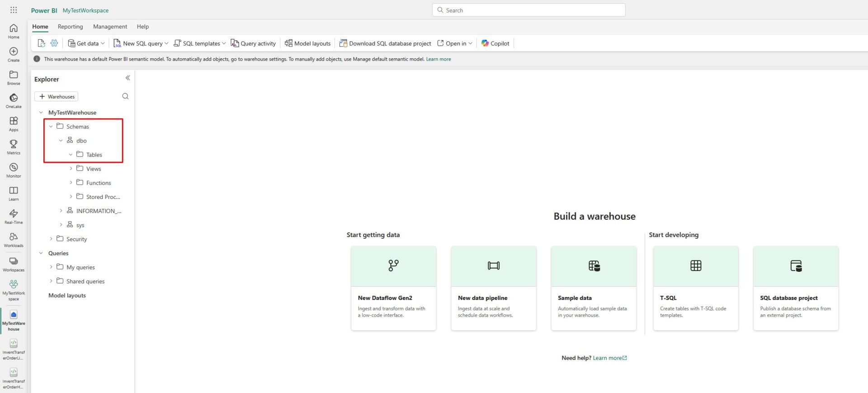The height and width of the screenshot is (393, 868).
Task: Open the Help ribbon tab
Action: click(143, 27)
